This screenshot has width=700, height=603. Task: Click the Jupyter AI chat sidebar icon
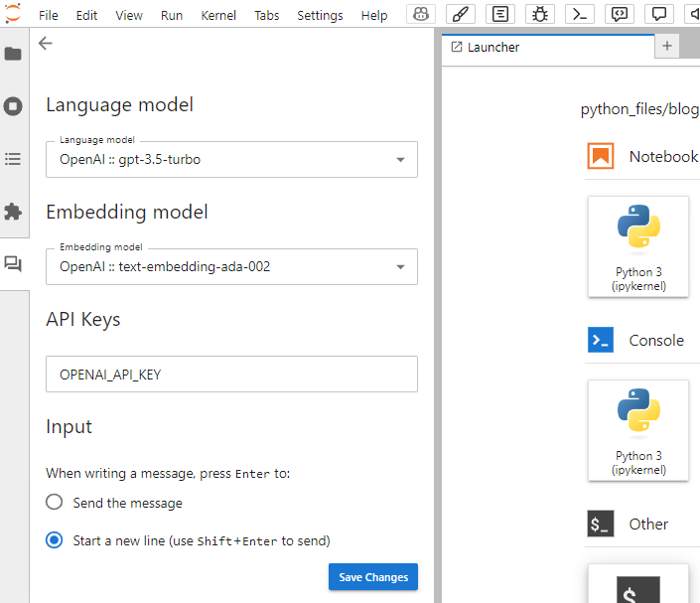pos(13,264)
